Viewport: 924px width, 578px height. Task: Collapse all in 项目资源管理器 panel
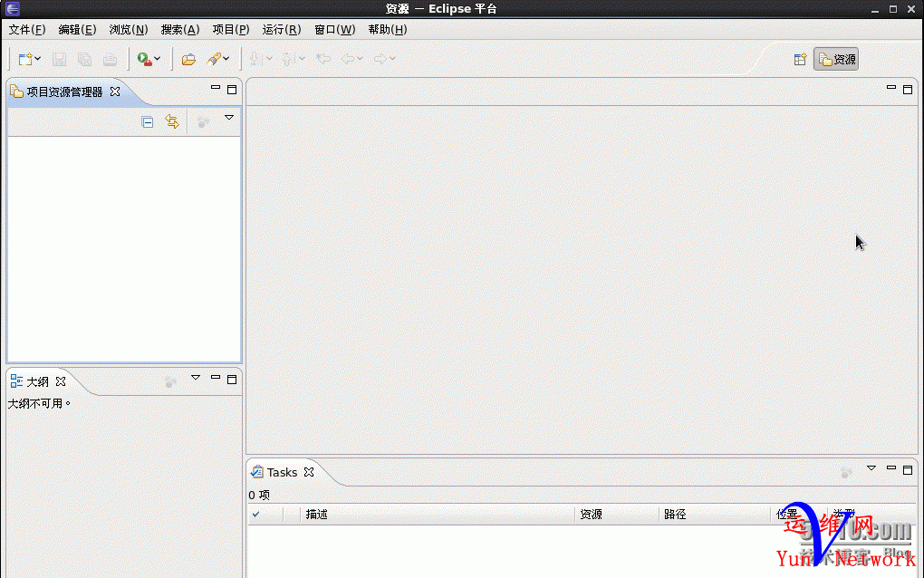148,121
